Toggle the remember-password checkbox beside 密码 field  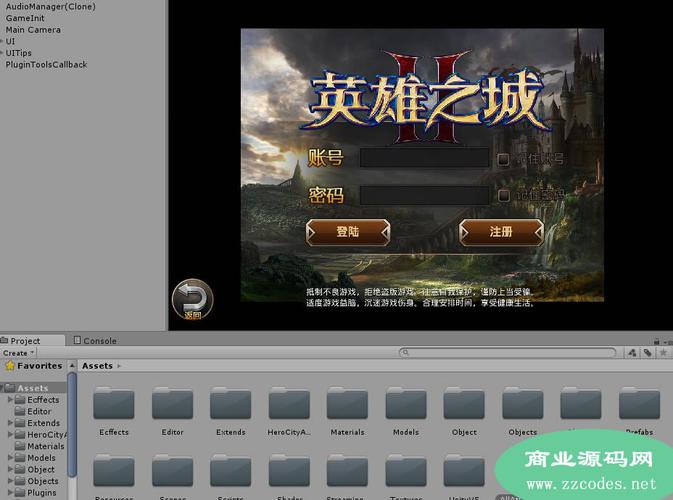[503, 196]
